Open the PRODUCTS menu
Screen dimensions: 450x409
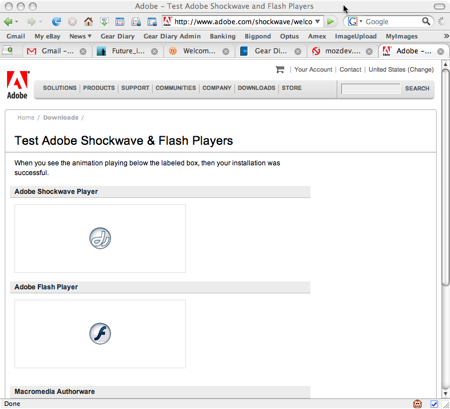[99, 88]
